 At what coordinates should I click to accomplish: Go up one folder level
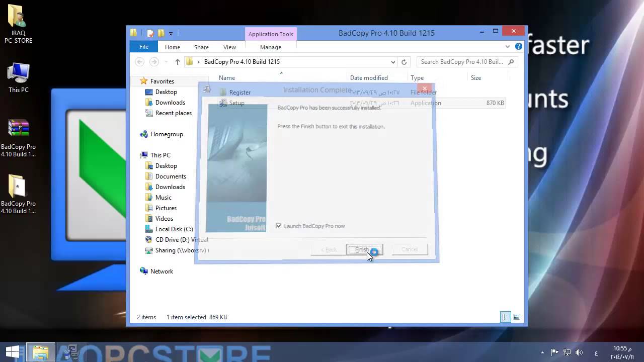tap(177, 62)
